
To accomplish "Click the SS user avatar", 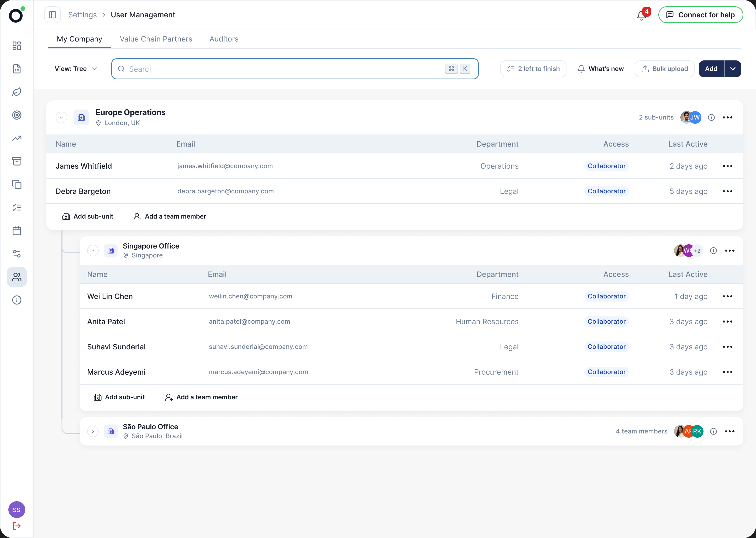I will coord(17,510).
